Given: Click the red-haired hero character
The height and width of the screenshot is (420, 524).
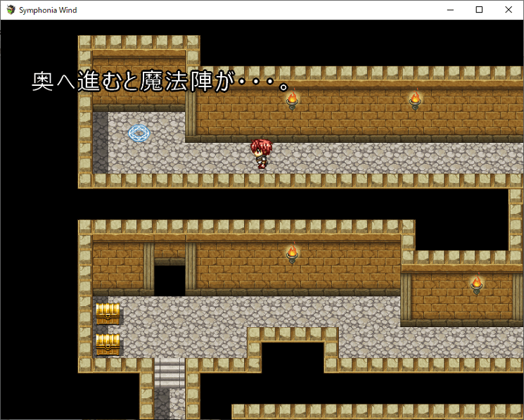Looking at the screenshot, I should tap(262, 153).
